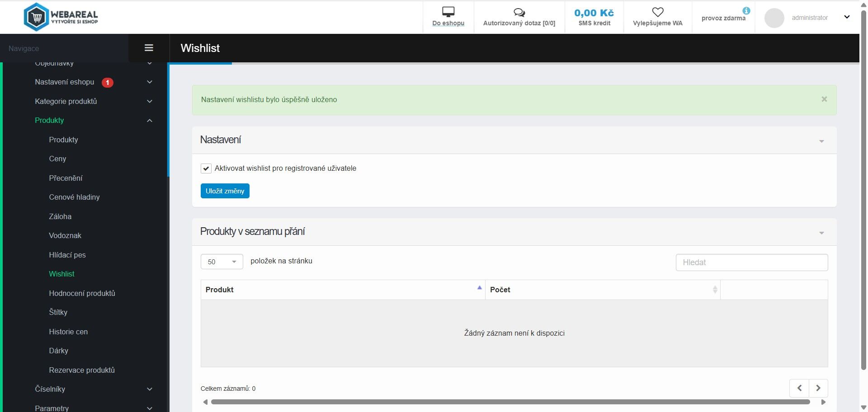Open Cenové hladiny menu item

(x=74, y=197)
